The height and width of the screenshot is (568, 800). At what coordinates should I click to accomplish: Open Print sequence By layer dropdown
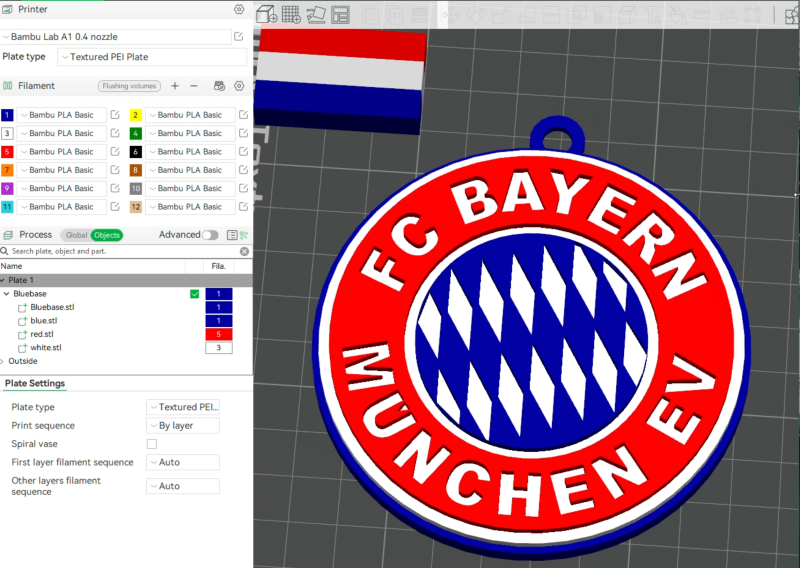pyautogui.click(x=183, y=426)
